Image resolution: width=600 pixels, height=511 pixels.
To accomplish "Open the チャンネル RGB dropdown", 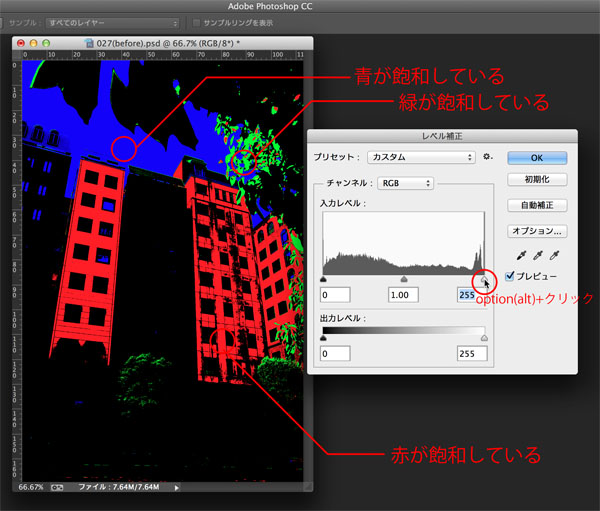I will 404,183.
